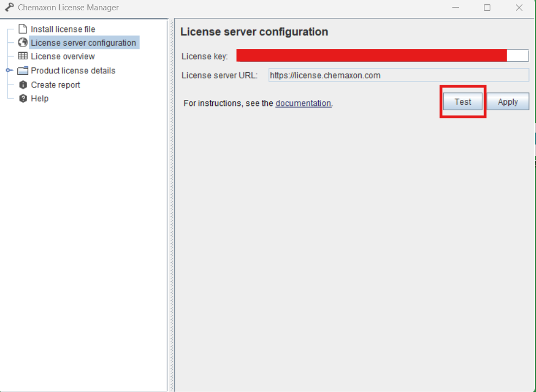Click the License server URL field
536x392 pixels.
(399, 75)
